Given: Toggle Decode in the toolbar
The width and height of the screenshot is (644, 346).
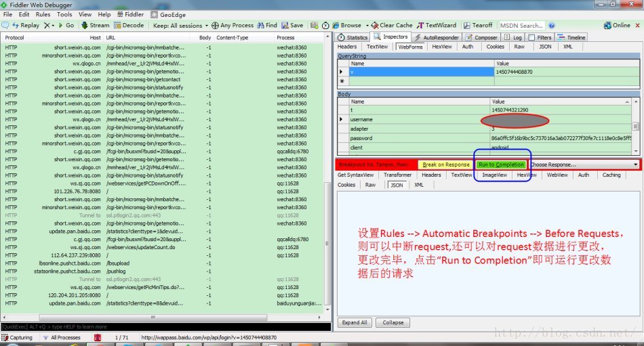Looking at the screenshot, I should 129,26.
